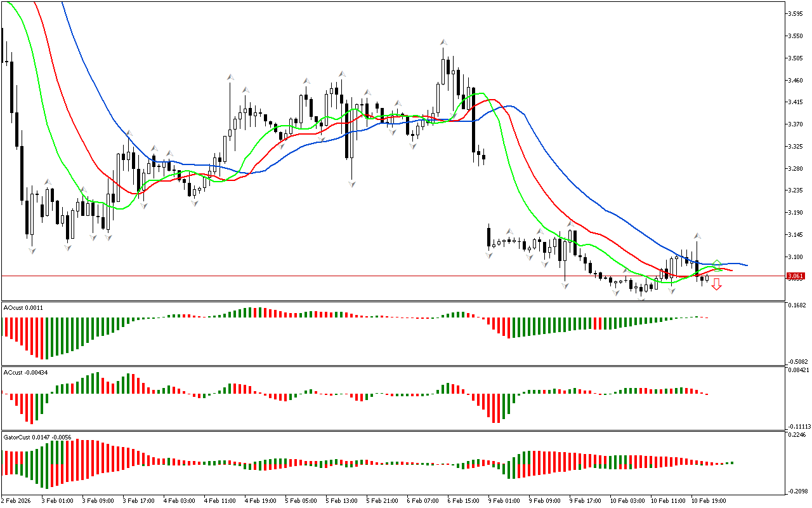Click the up fractal above the highest peak
812x508 pixels.
pos(443,42)
